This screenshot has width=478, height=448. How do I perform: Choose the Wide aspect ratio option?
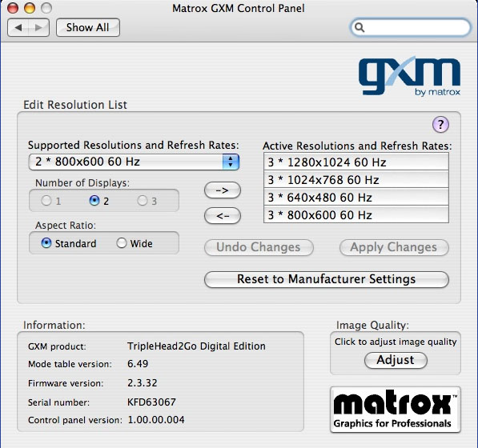[x=122, y=243]
